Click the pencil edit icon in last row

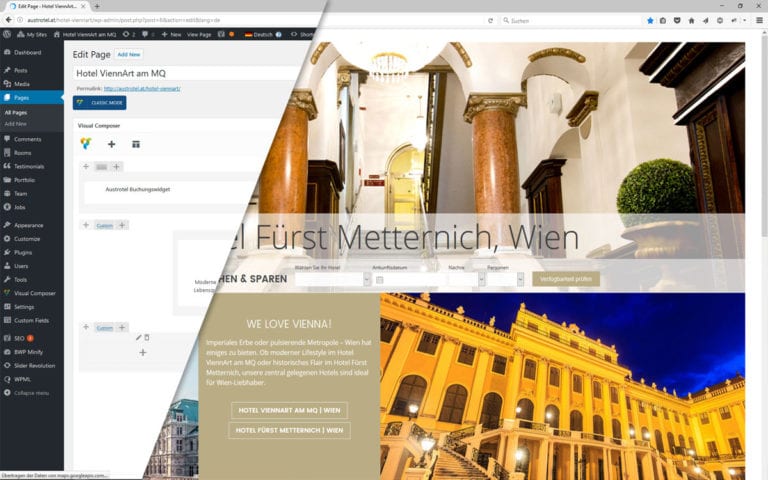(x=139, y=337)
